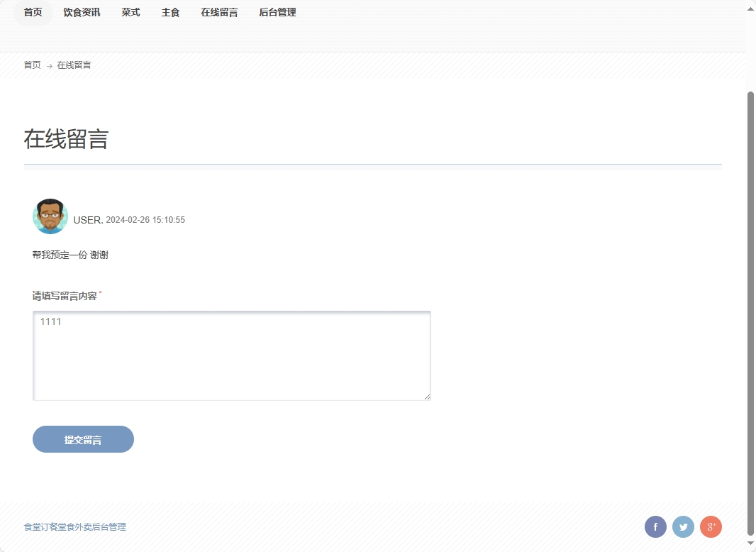The height and width of the screenshot is (552, 756).
Task: Click the USER avatar image
Action: coord(50,216)
